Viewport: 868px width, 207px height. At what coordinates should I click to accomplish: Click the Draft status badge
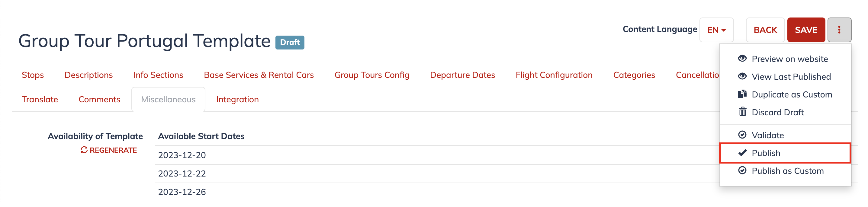[290, 43]
